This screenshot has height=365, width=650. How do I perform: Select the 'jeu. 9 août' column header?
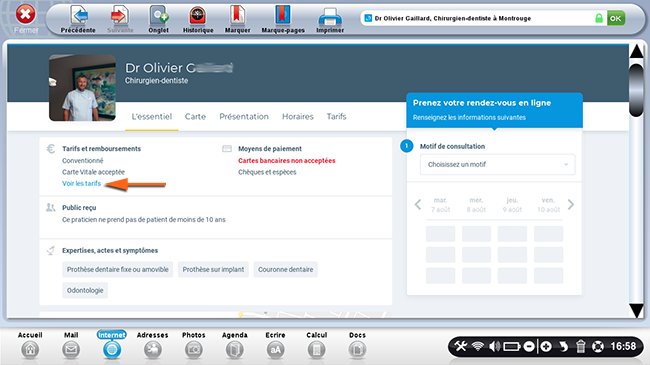pos(512,205)
